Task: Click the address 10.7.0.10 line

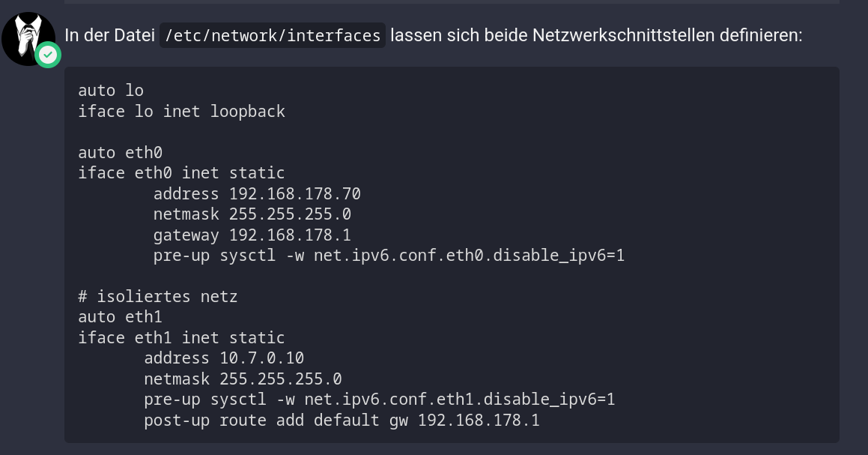Action: [x=224, y=358]
